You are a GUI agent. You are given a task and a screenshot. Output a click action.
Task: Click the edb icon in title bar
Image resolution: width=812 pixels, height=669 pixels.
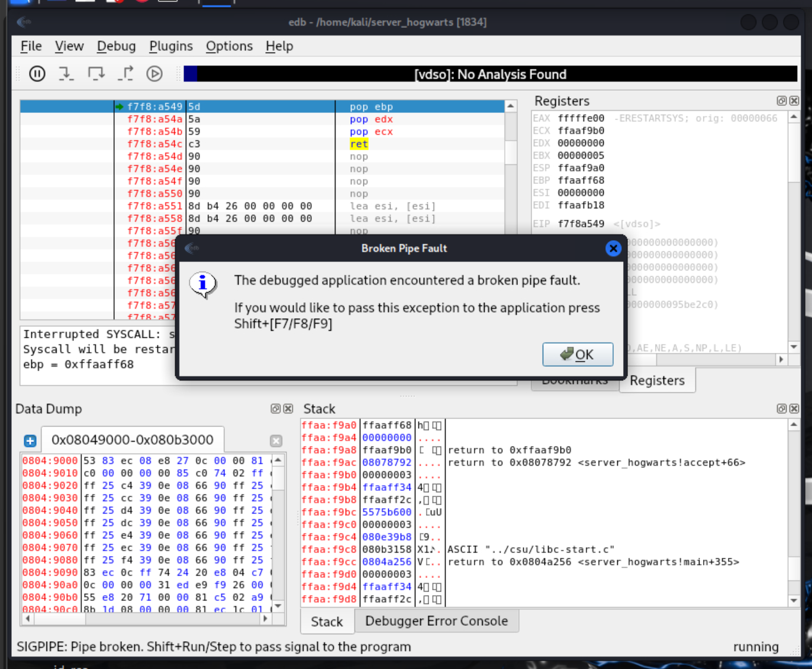pyautogui.click(x=24, y=22)
